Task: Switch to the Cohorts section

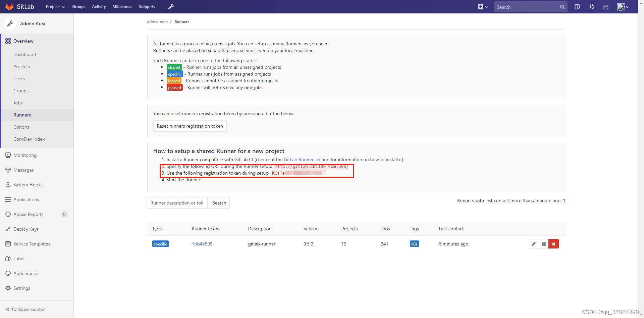Action: [x=21, y=127]
